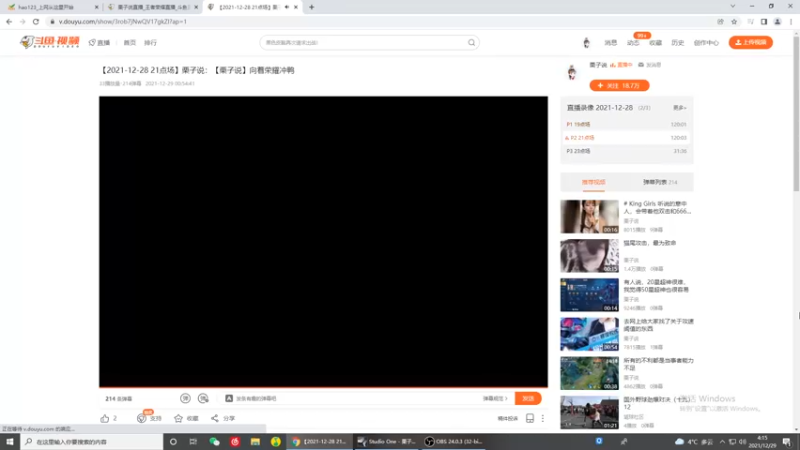Click the danmaku font style A icon
800x450 pixels.
point(229,398)
